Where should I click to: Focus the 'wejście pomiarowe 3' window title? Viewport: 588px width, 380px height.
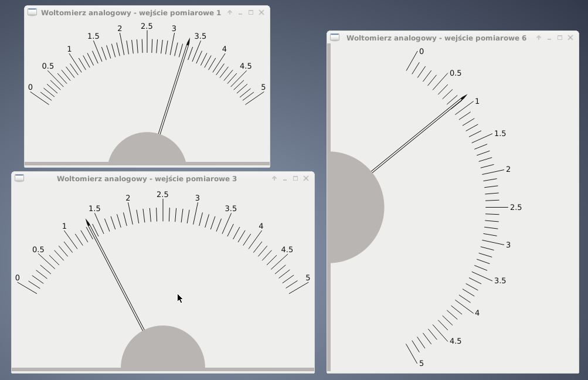coord(147,178)
